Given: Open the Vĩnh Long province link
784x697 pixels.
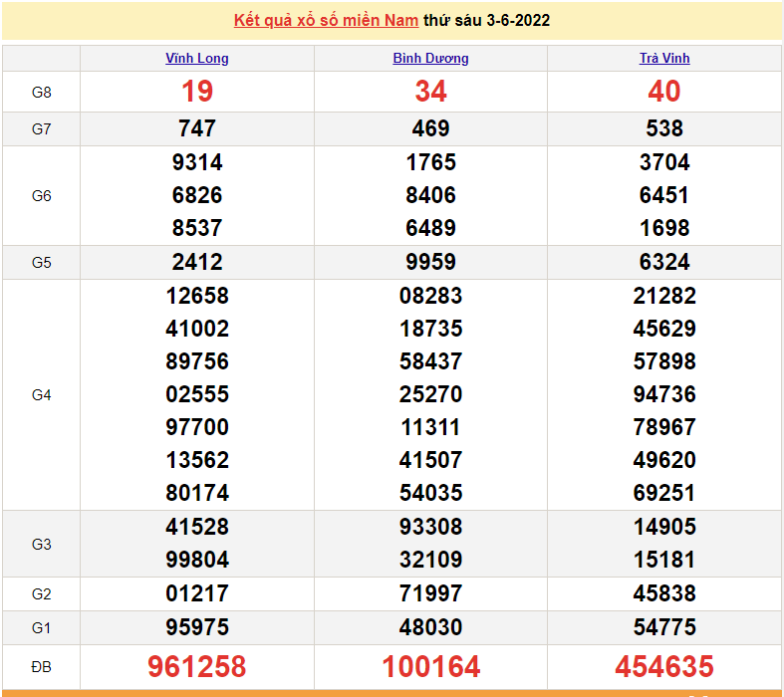Looking at the screenshot, I should (197, 59).
